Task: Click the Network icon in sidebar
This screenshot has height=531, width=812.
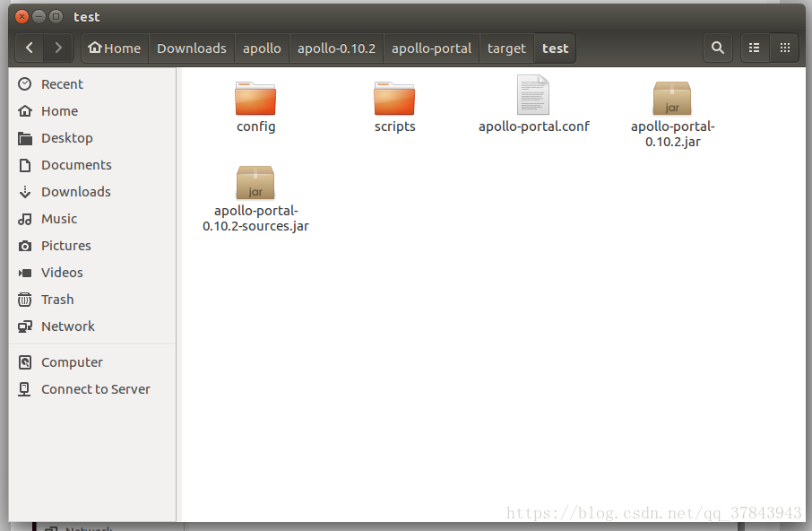Action: (x=25, y=326)
